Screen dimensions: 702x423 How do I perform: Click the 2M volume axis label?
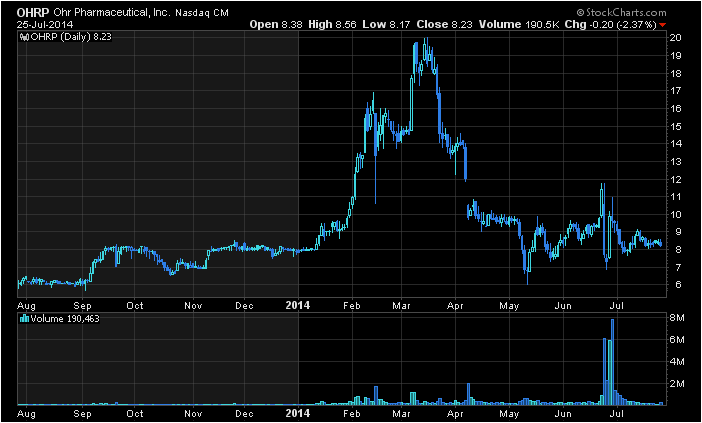click(x=677, y=384)
